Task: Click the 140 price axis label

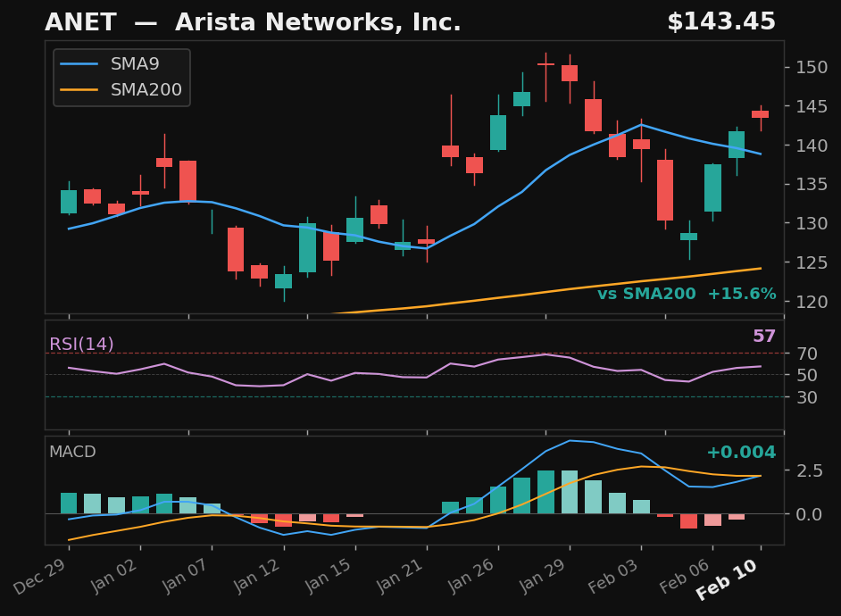Action: pyautogui.click(x=812, y=146)
